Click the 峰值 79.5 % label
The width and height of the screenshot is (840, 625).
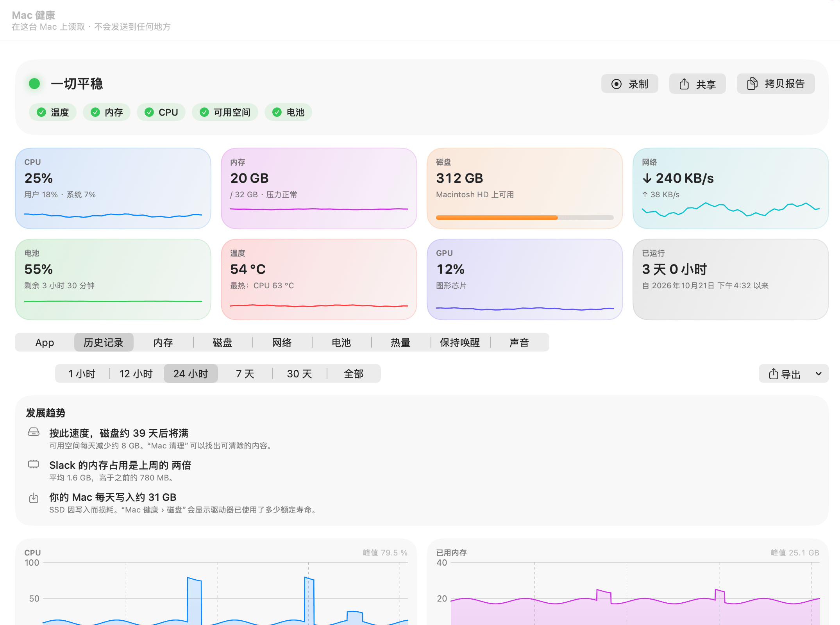(385, 553)
